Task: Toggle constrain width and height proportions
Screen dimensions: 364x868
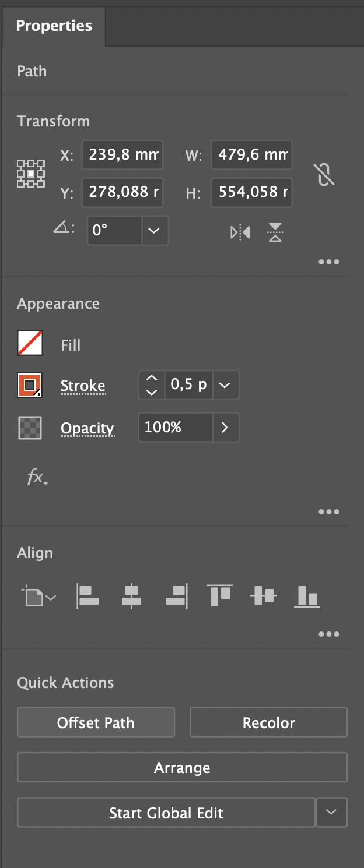Action: 325,174
